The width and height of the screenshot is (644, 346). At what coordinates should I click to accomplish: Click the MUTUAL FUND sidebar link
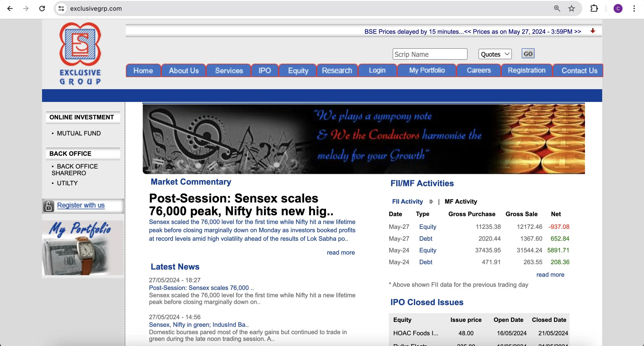pos(79,133)
